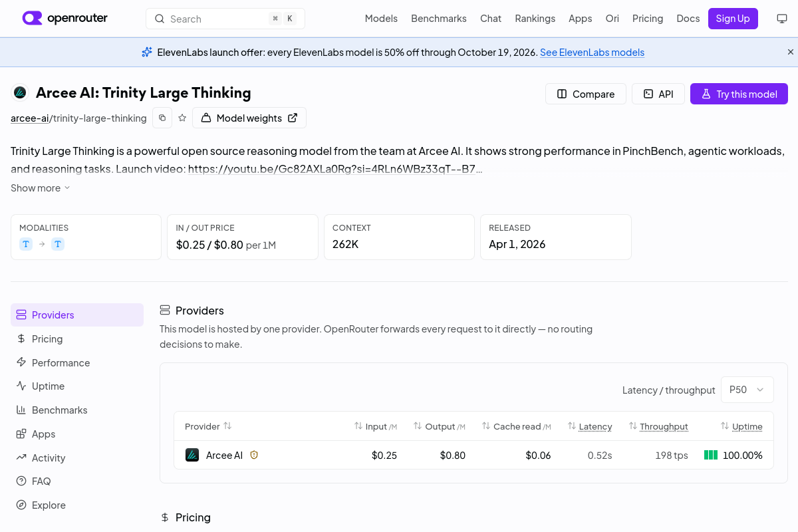
Task: Sort table by Throughput column
Action: pos(658,426)
